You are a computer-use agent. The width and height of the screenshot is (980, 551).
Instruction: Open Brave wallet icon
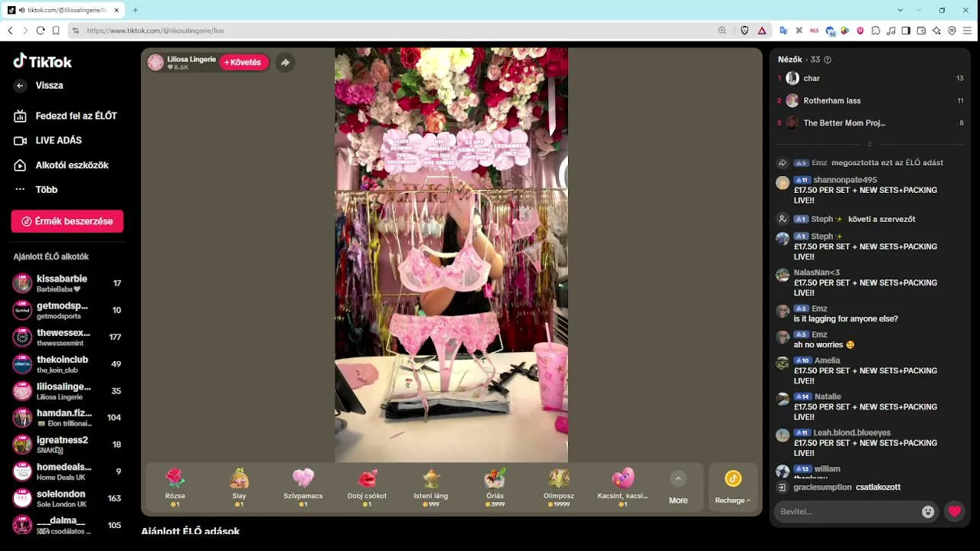coord(921,31)
